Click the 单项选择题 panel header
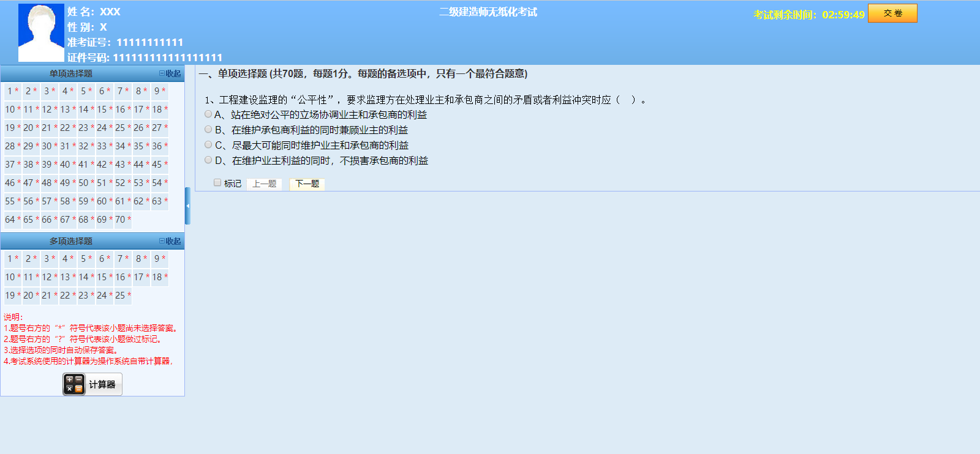The image size is (980, 454). click(71, 73)
